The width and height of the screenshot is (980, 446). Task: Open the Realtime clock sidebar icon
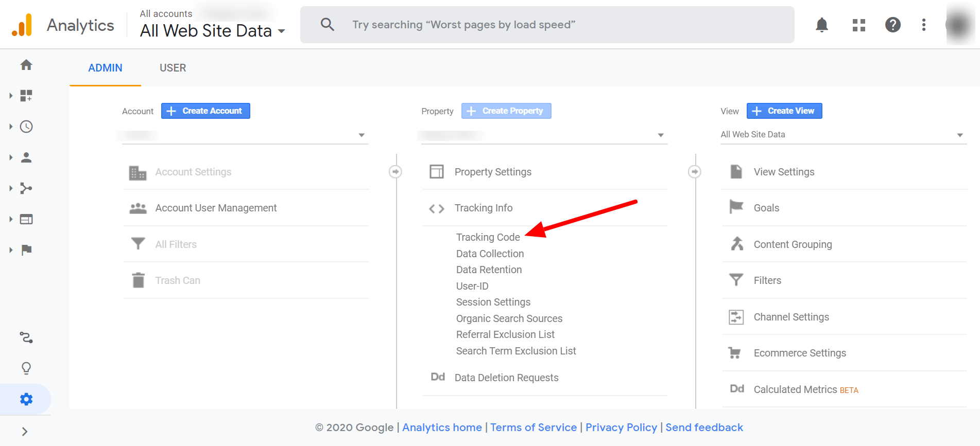tap(26, 127)
